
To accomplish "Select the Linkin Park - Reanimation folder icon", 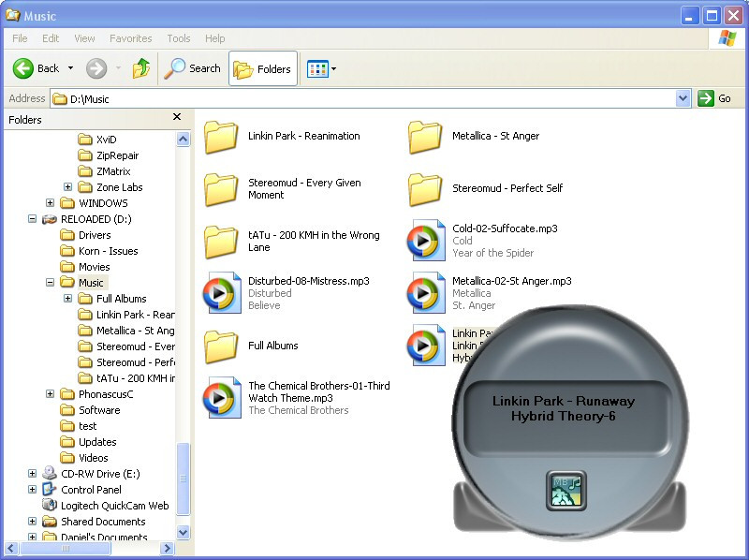I will (x=221, y=137).
